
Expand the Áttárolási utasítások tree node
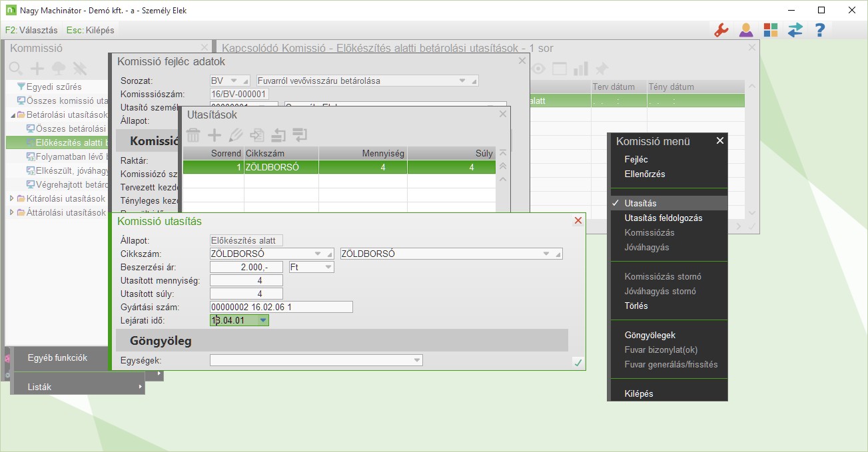point(11,212)
